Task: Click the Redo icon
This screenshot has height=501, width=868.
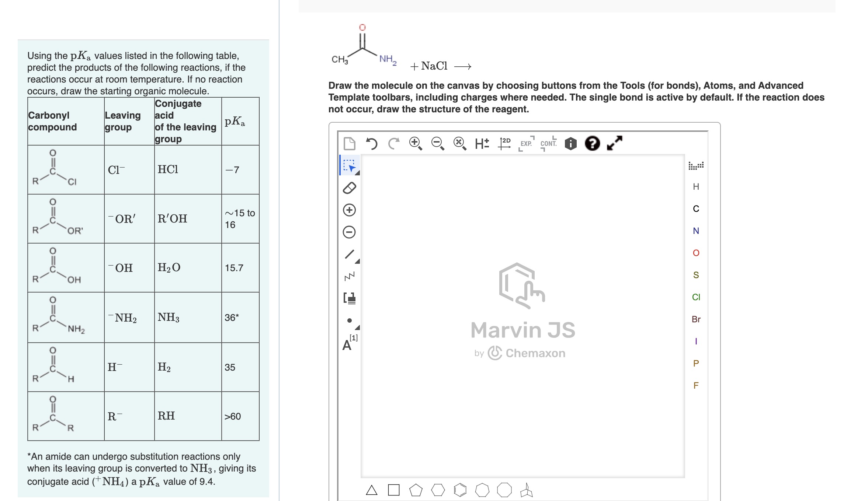Action: click(393, 144)
